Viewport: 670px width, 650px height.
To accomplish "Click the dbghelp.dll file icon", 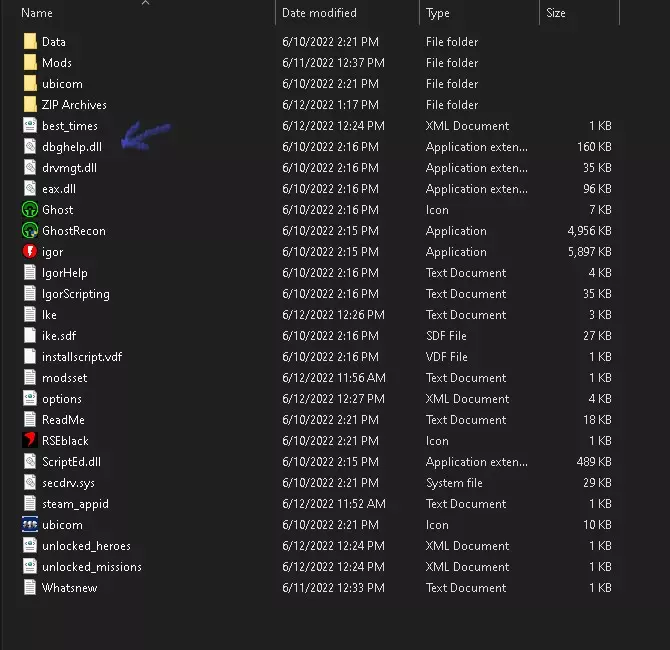I will click(x=30, y=147).
